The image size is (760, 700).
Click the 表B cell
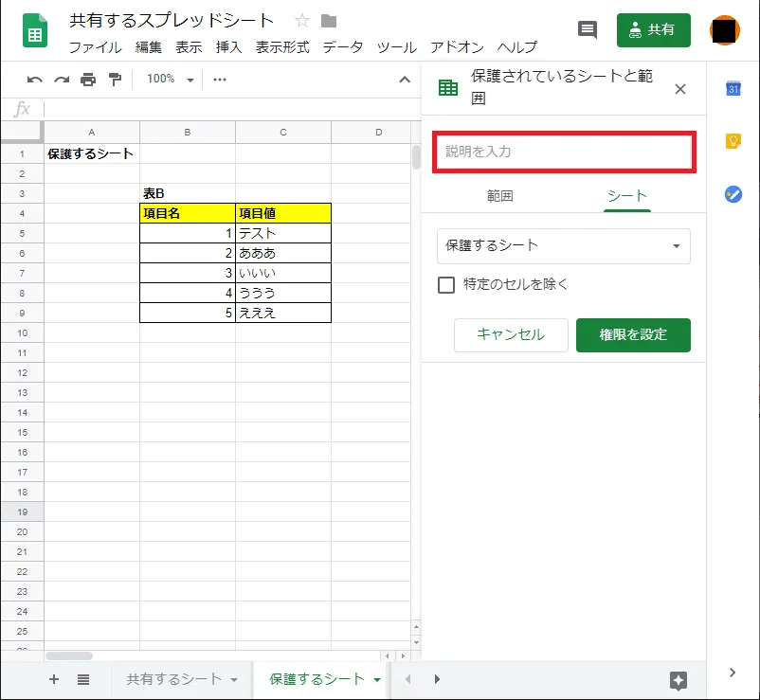pyautogui.click(x=188, y=194)
